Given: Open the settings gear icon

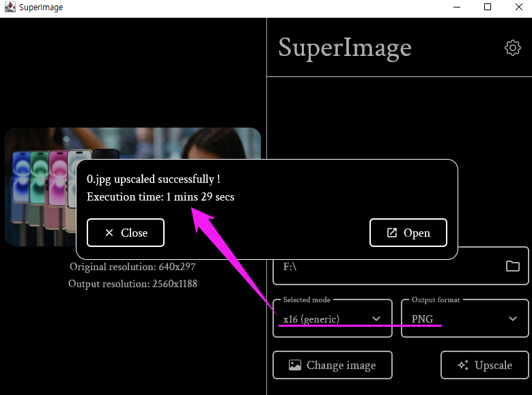Looking at the screenshot, I should [x=512, y=48].
